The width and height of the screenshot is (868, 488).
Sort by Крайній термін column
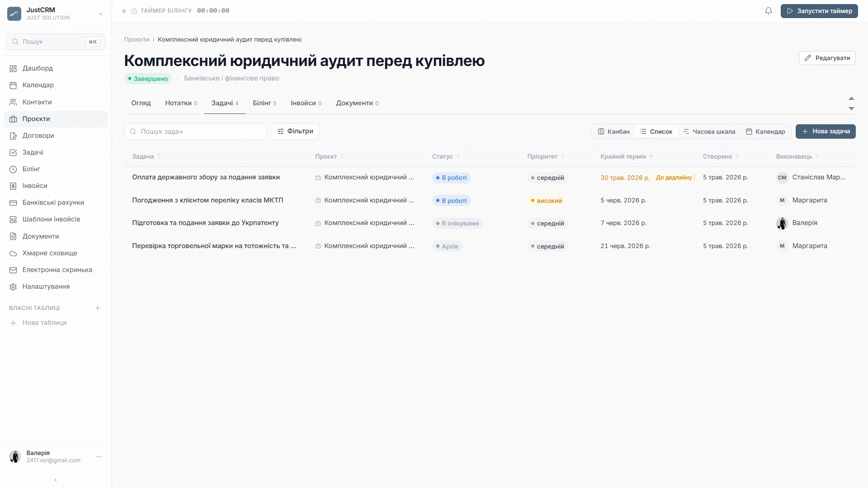tap(627, 156)
